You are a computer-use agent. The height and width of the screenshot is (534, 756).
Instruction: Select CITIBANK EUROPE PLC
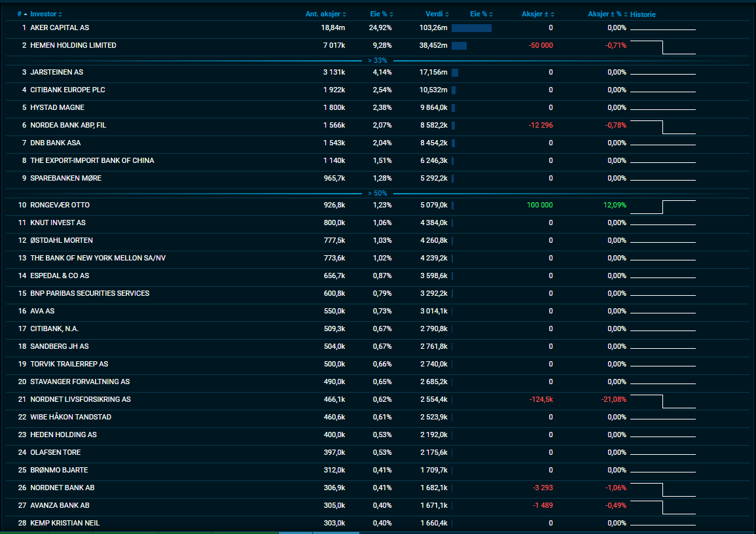(67, 90)
